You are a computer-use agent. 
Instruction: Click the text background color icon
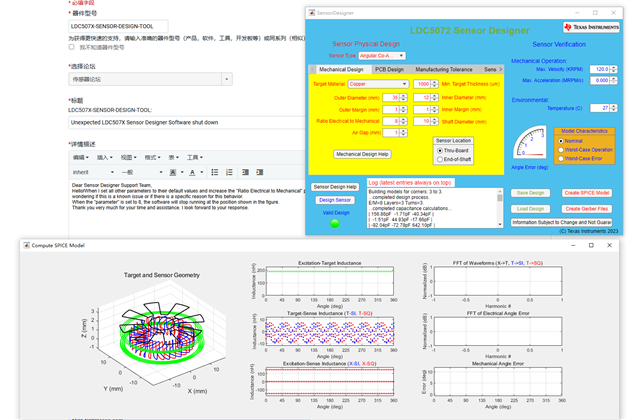click(x=173, y=172)
